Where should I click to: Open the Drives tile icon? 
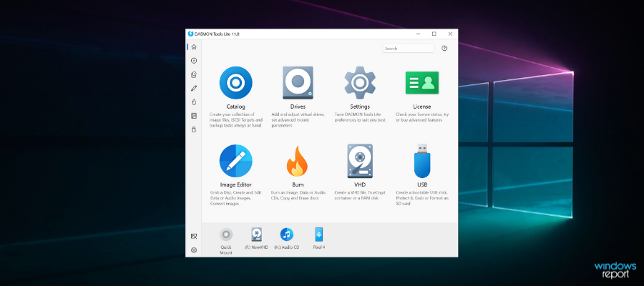point(298,83)
